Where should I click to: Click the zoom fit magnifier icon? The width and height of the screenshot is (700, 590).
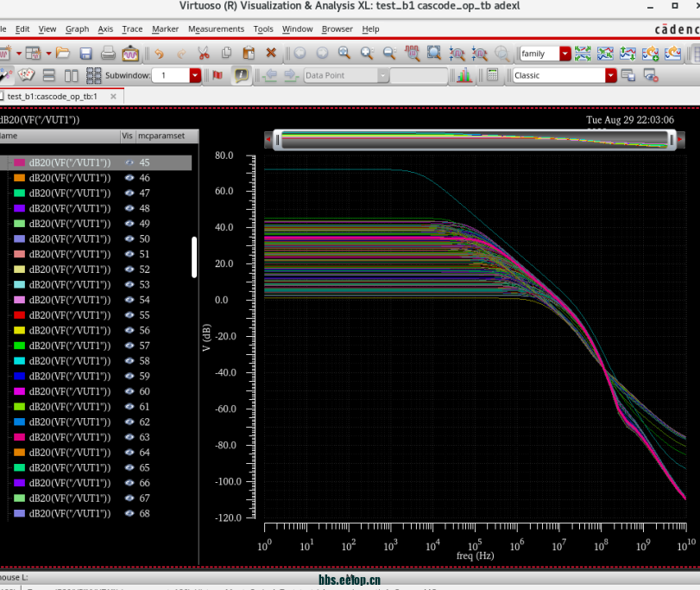point(344,53)
